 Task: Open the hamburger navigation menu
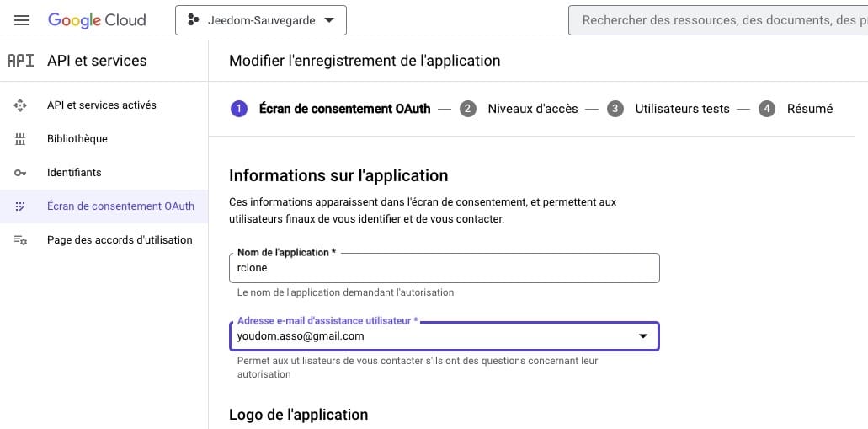tap(22, 20)
